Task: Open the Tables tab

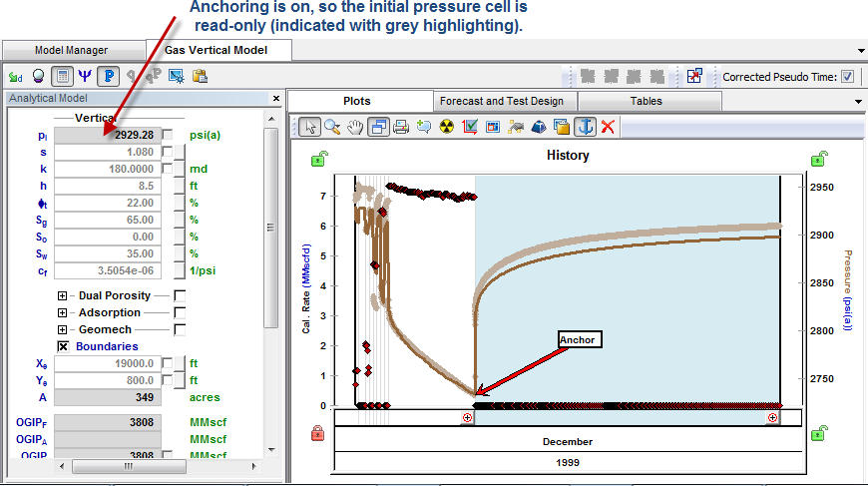Action: [646, 101]
